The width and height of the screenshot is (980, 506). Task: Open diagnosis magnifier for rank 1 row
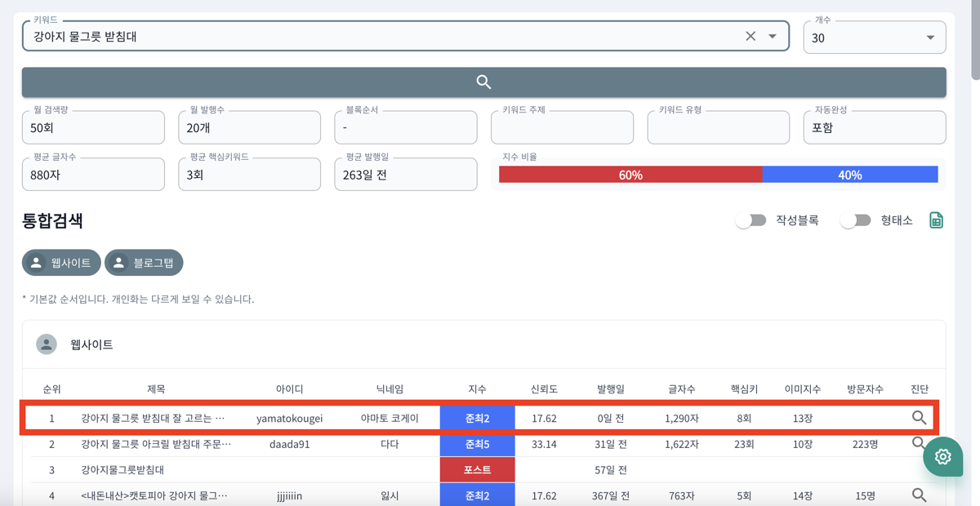pyautogui.click(x=919, y=418)
